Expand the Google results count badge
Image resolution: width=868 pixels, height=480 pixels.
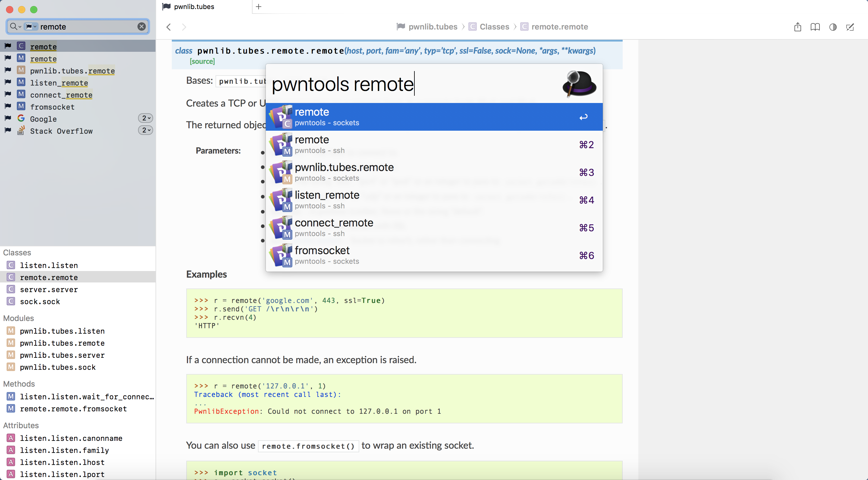(146, 118)
